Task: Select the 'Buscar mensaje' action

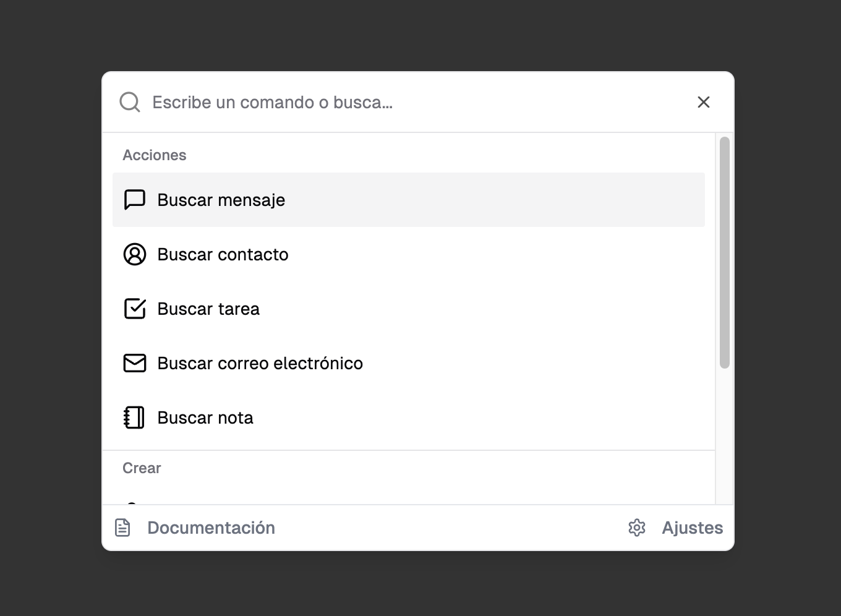Action: [x=409, y=200]
